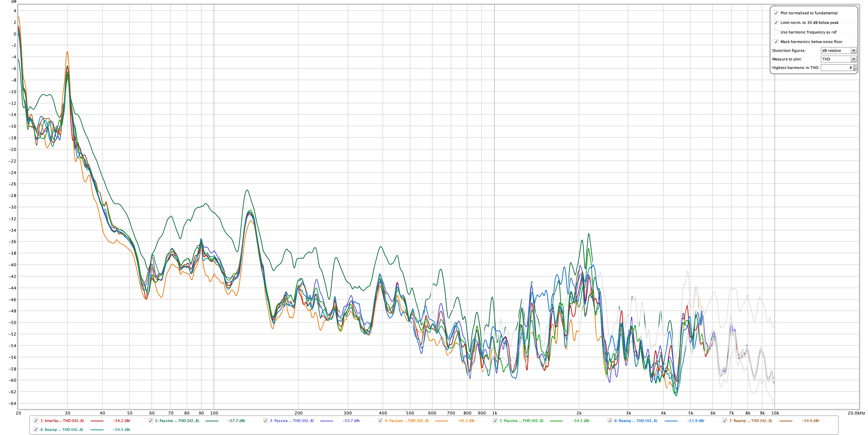The width and height of the screenshot is (868, 435).
Task: Open the Measure to plot dropdown
Action: 839,59
